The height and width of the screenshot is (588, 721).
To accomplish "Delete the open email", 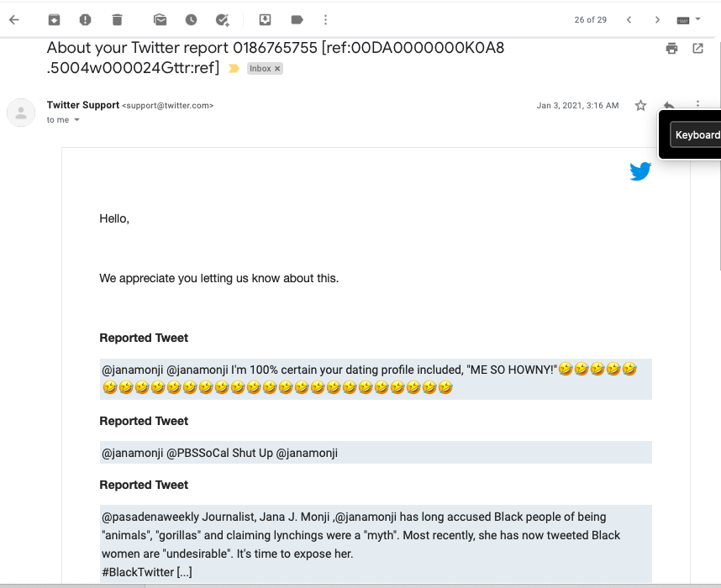I will (117, 19).
